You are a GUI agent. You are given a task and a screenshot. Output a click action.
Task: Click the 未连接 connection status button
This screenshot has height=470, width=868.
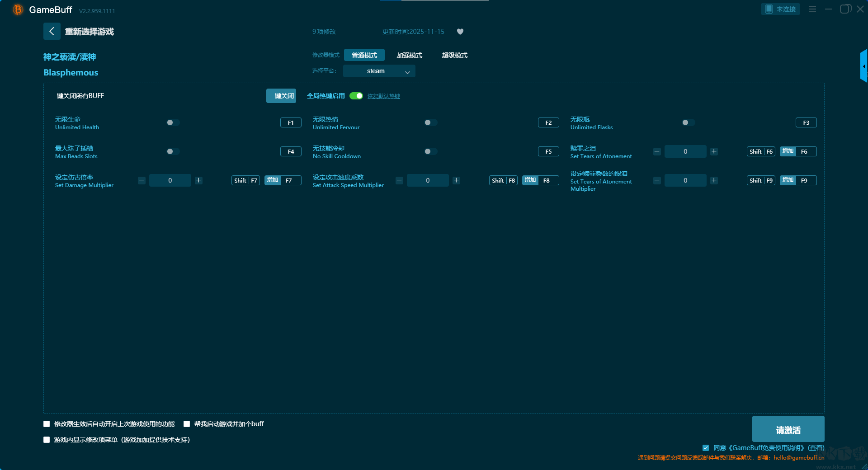tap(780, 9)
